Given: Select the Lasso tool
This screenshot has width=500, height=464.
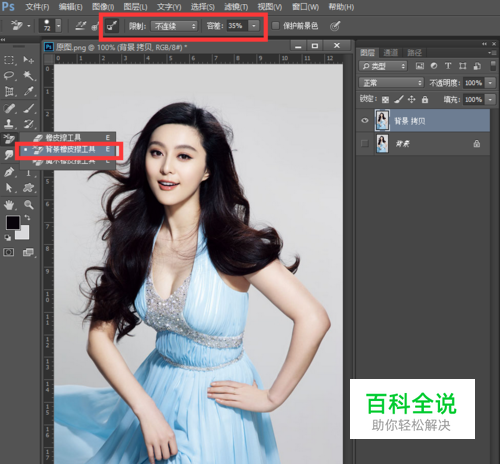Looking at the screenshot, I should 9,76.
